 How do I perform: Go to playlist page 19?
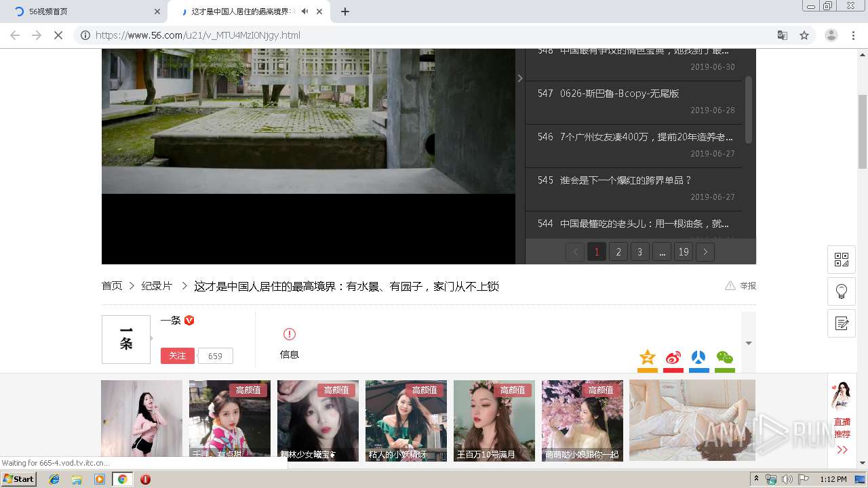point(684,252)
